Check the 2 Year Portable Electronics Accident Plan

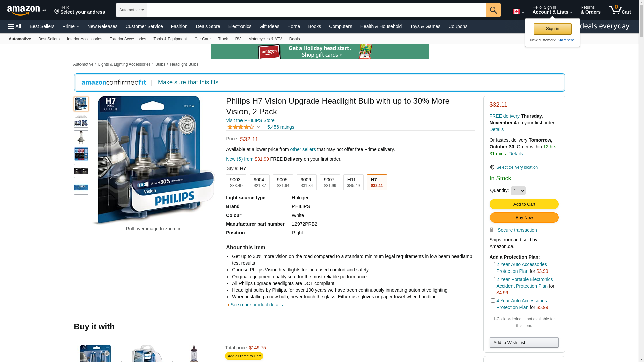tap(493, 279)
